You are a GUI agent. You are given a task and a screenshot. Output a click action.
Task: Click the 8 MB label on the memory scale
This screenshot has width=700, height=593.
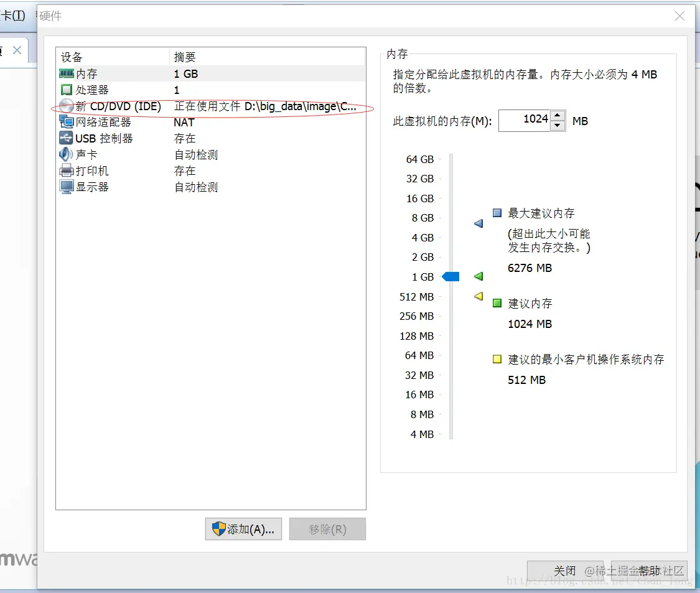(x=422, y=414)
